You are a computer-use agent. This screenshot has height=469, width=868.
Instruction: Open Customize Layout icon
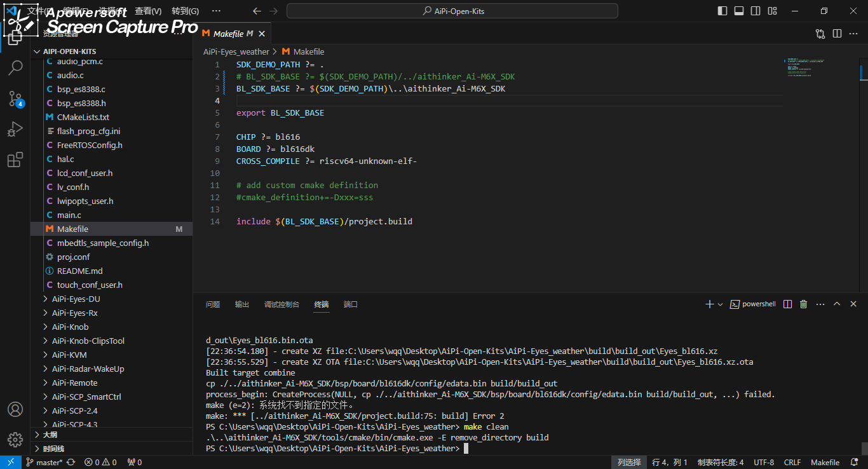coord(772,11)
